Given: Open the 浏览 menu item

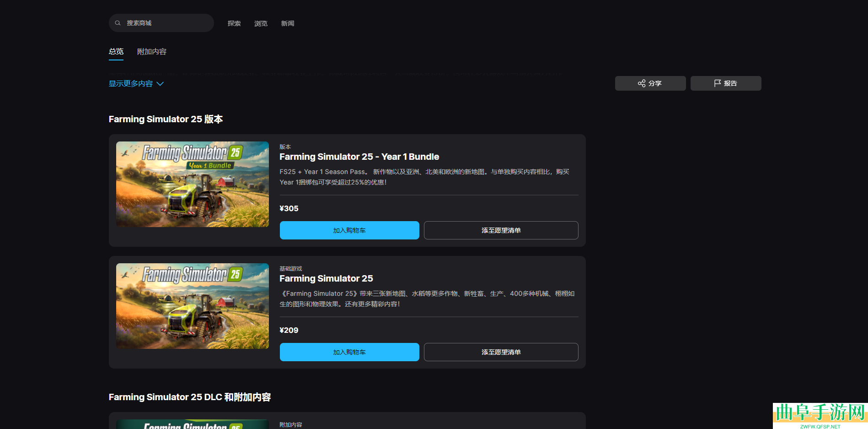Looking at the screenshot, I should point(261,23).
